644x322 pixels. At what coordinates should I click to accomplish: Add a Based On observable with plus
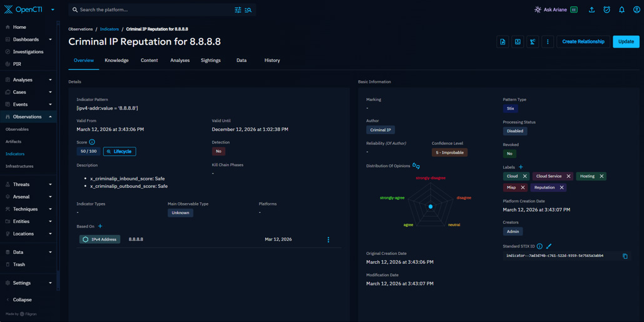click(100, 226)
